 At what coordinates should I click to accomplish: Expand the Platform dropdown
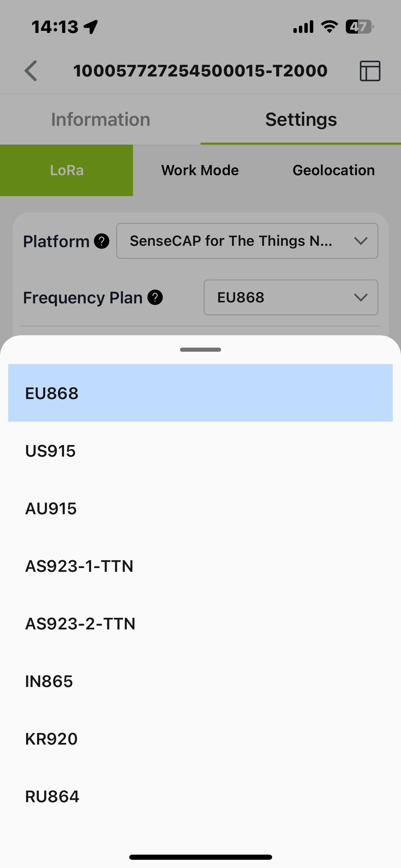[x=247, y=241]
